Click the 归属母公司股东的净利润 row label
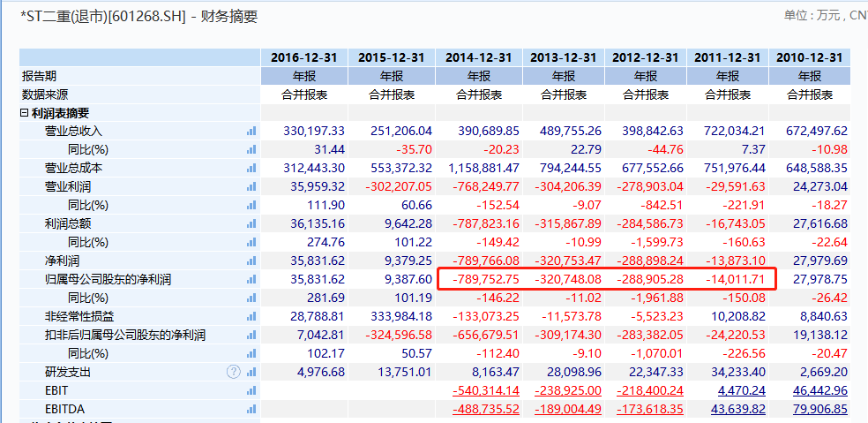Viewport: 868px width, 423px height. (108, 279)
